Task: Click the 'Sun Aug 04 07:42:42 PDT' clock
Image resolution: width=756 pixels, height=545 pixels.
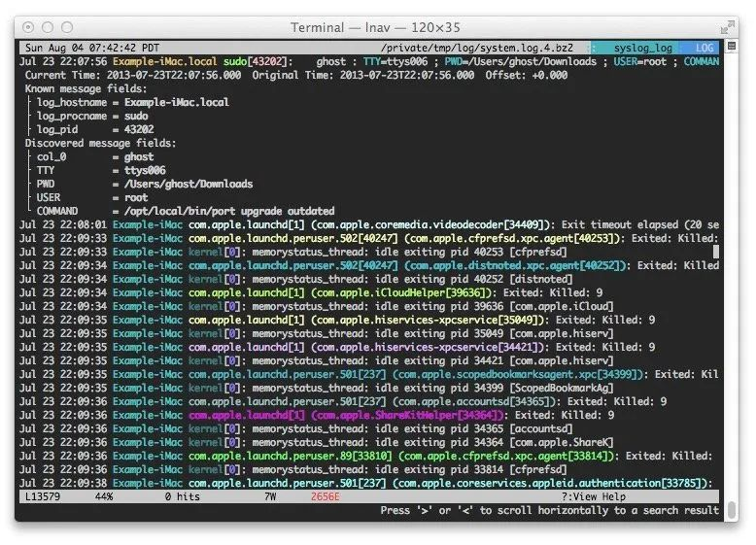Action: click(x=92, y=48)
